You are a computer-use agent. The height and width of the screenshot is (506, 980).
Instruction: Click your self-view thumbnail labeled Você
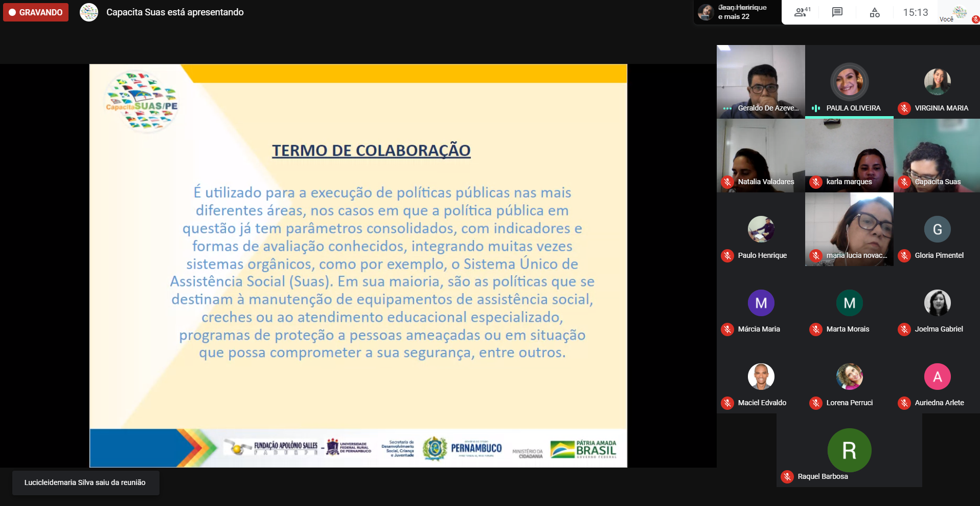959,12
